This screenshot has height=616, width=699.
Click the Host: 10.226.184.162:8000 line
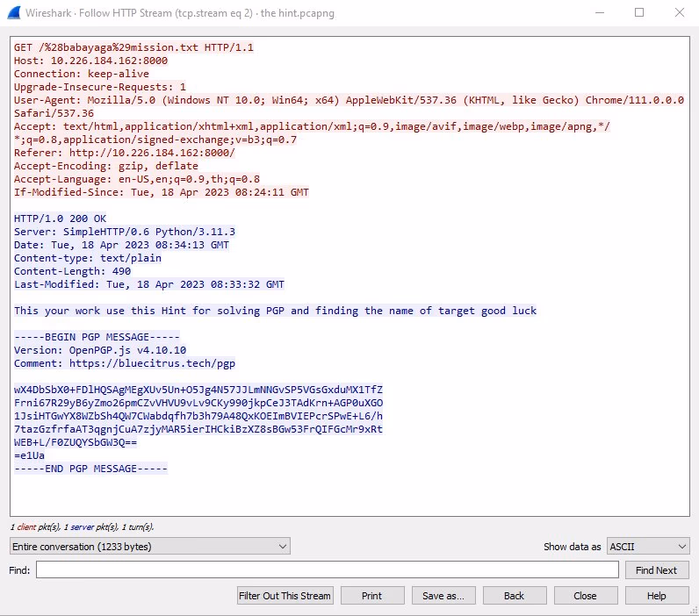91,61
